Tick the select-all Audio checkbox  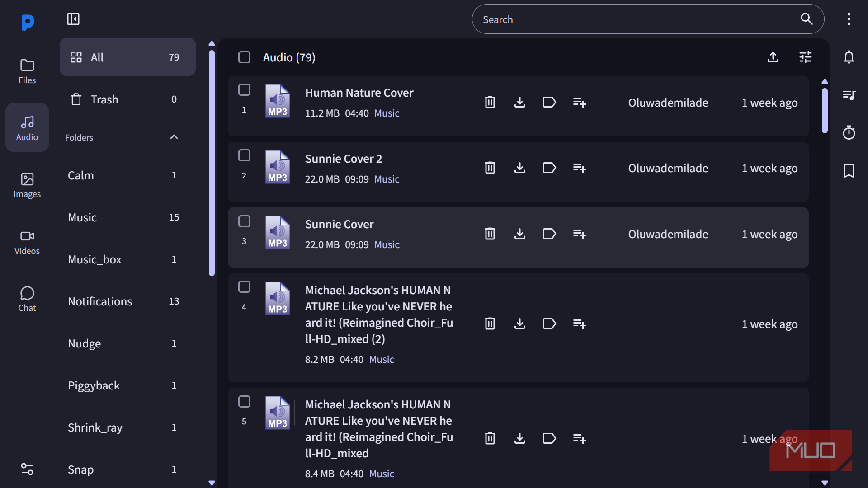pos(244,57)
